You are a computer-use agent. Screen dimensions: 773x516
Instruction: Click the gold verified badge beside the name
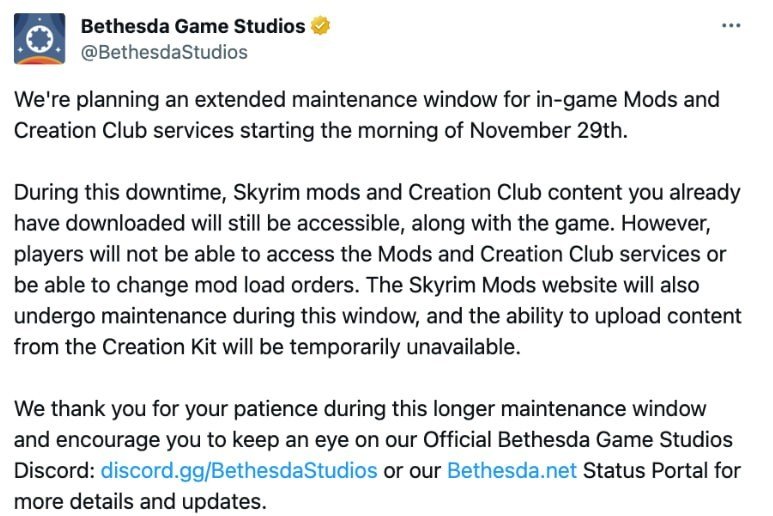pyautogui.click(x=320, y=26)
